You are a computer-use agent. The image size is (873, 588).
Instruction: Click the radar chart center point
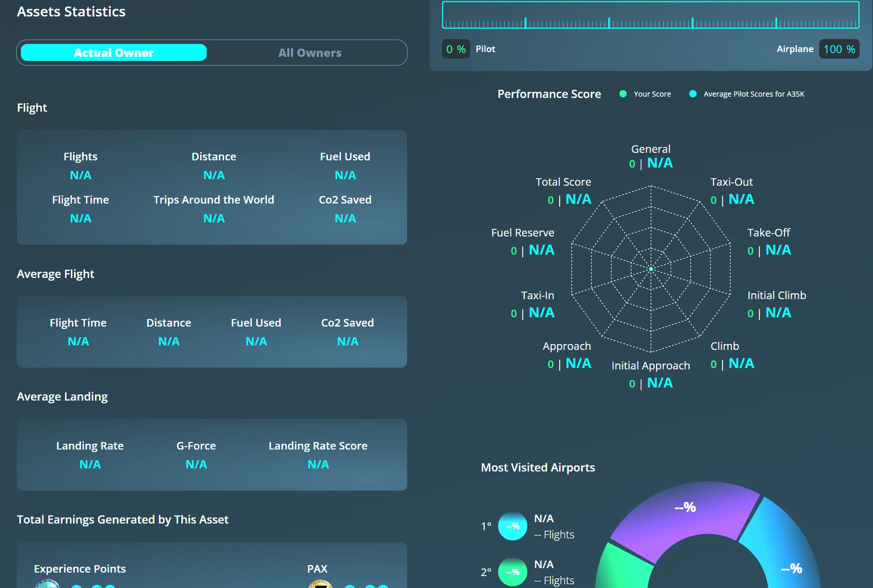pyautogui.click(x=651, y=269)
